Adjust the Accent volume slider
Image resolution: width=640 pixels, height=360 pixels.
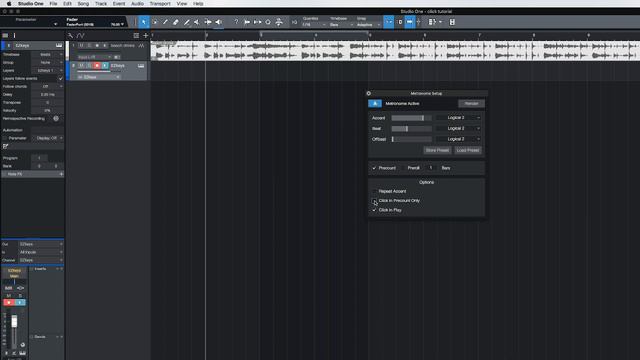[411, 118]
